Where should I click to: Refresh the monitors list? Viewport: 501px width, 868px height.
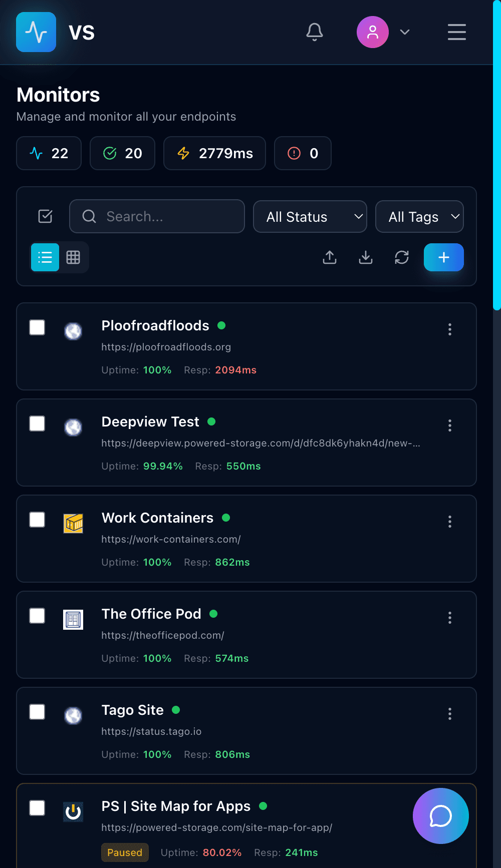pos(402,257)
